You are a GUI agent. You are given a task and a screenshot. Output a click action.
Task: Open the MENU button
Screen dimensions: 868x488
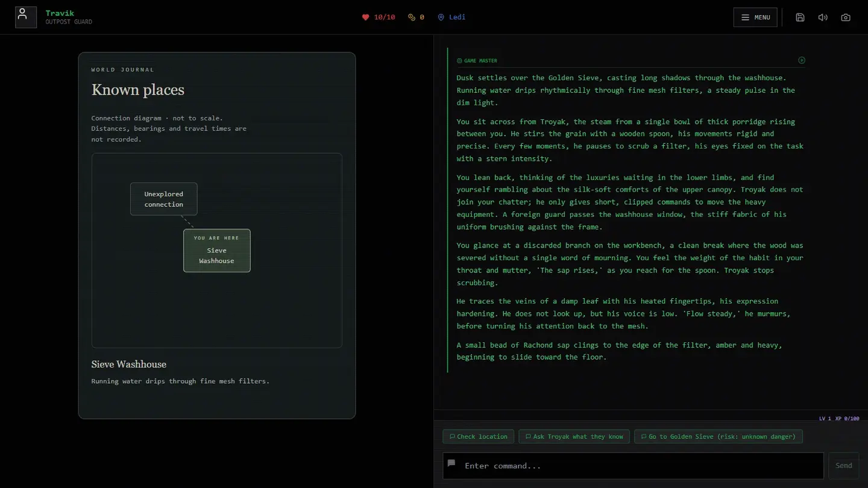pyautogui.click(x=755, y=17)
